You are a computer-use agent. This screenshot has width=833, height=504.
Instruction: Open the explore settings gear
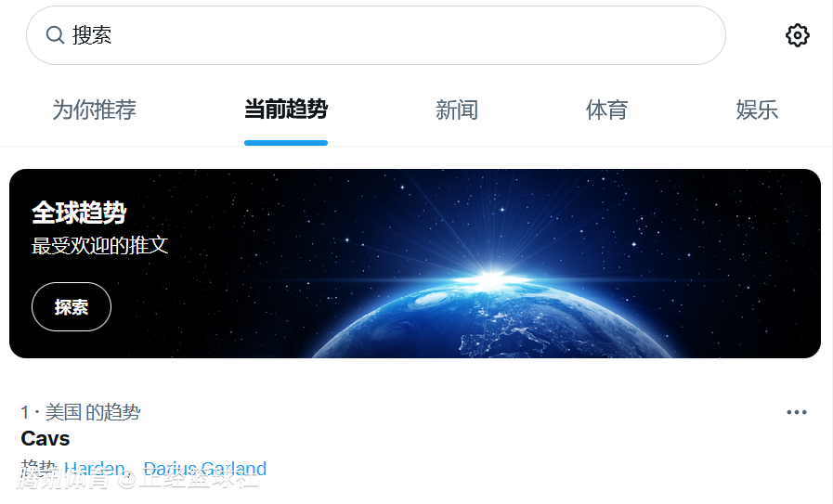pos(797,35)
